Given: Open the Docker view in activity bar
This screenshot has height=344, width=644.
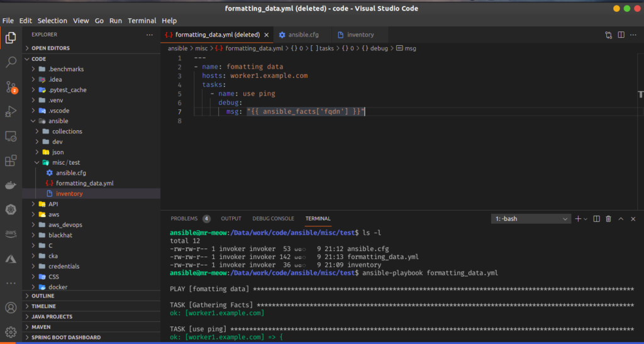Looking at the screenshot, I should pyautogui.click(x=11, y=185).
